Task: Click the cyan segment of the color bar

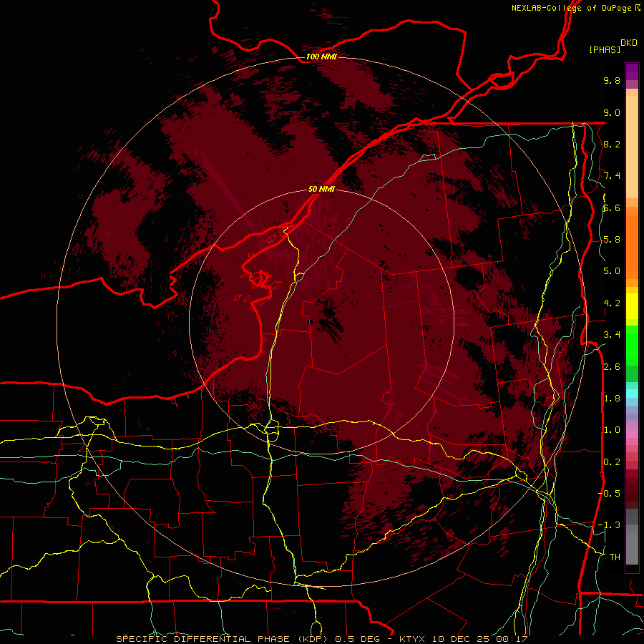Action: point(632,394)
